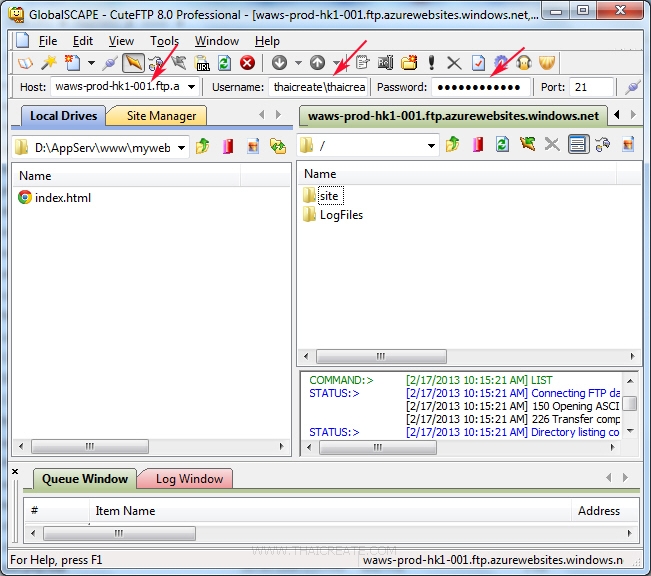
Task: Click the Name column header in local pane
Action: point(126,176)
